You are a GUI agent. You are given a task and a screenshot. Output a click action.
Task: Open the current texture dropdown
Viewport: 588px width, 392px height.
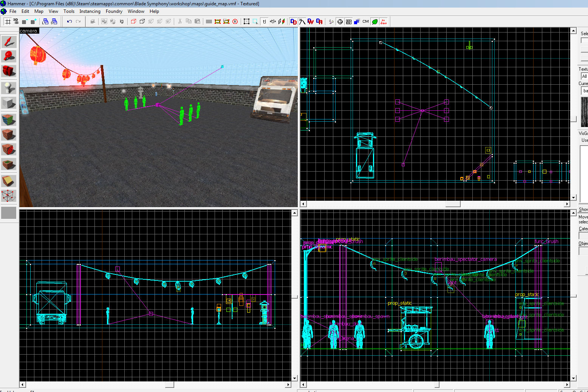(x=584, y=91)
